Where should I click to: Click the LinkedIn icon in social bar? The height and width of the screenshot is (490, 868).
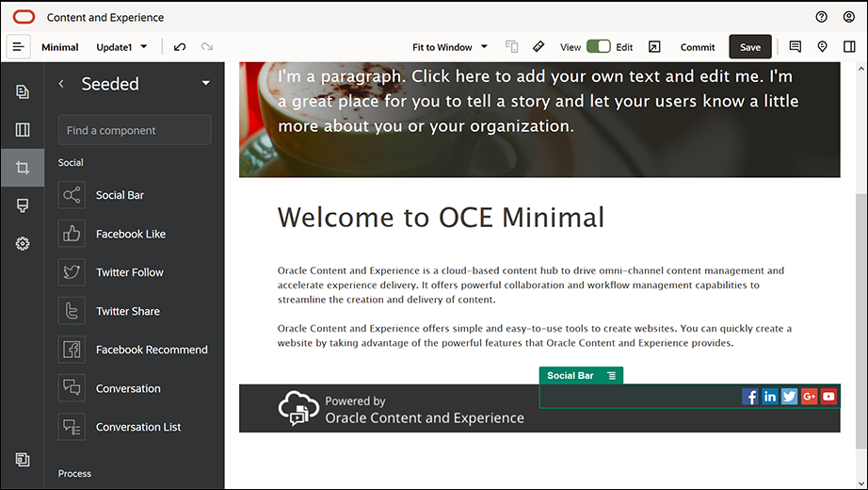coord(770,397)
